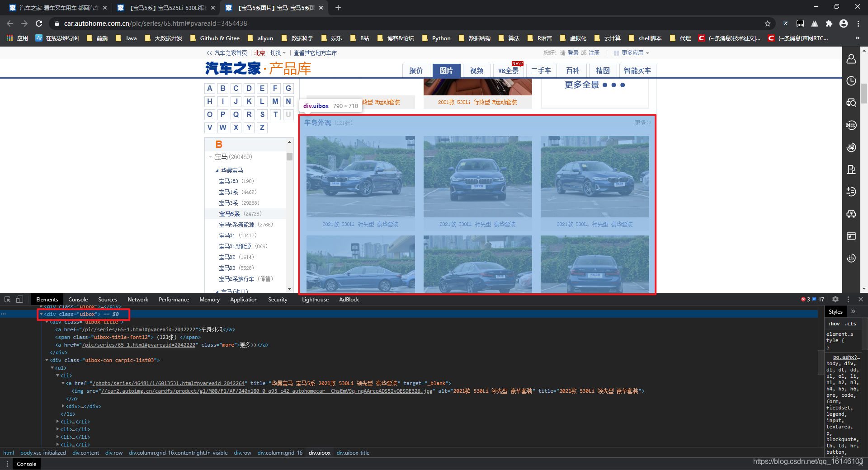
Task: Open the 切换 city dropdown
Action: tap(278, 53)
